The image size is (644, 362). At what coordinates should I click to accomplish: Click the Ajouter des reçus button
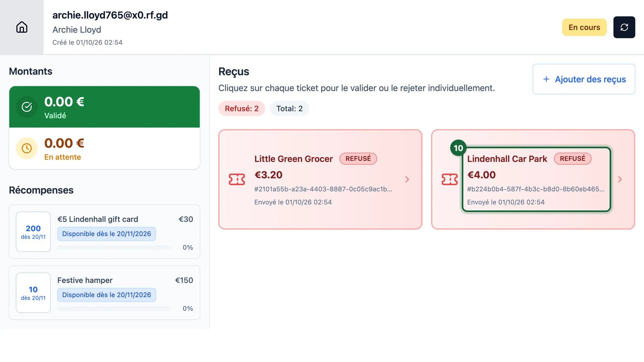tap(584, 79)
